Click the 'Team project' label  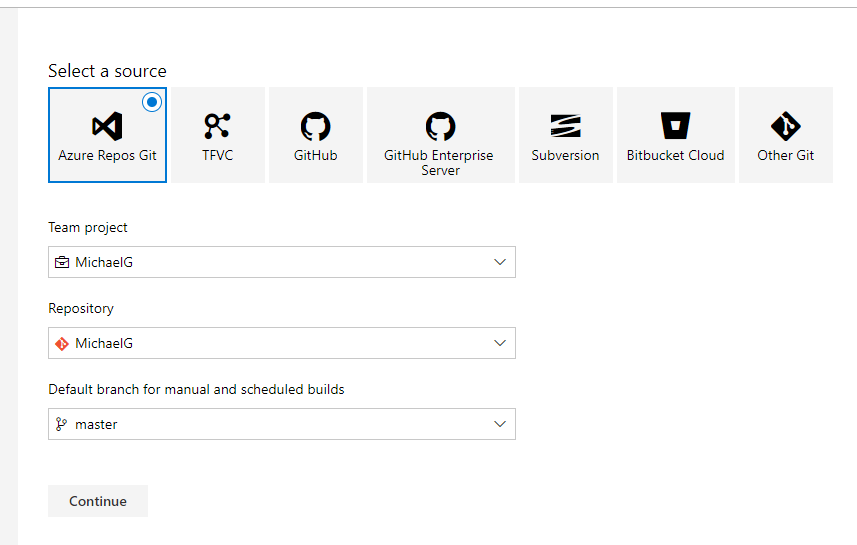click(87, 227)
